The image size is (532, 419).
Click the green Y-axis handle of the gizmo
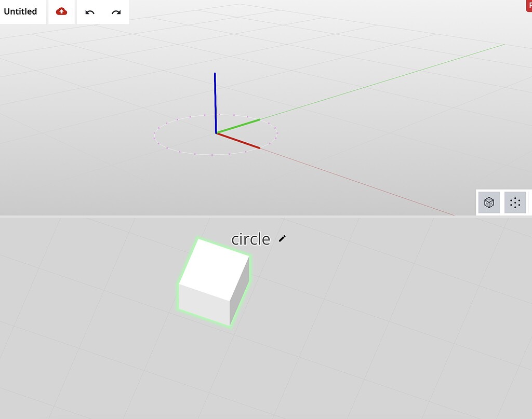pyautogui.click(x=239, y=126)
